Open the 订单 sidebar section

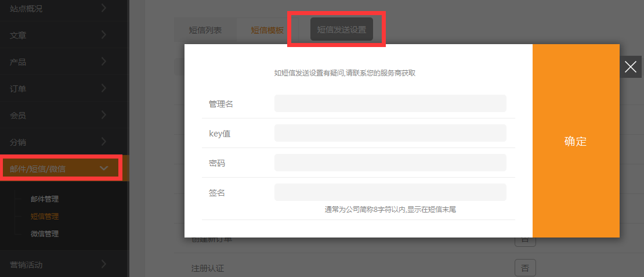pos(103,88)
